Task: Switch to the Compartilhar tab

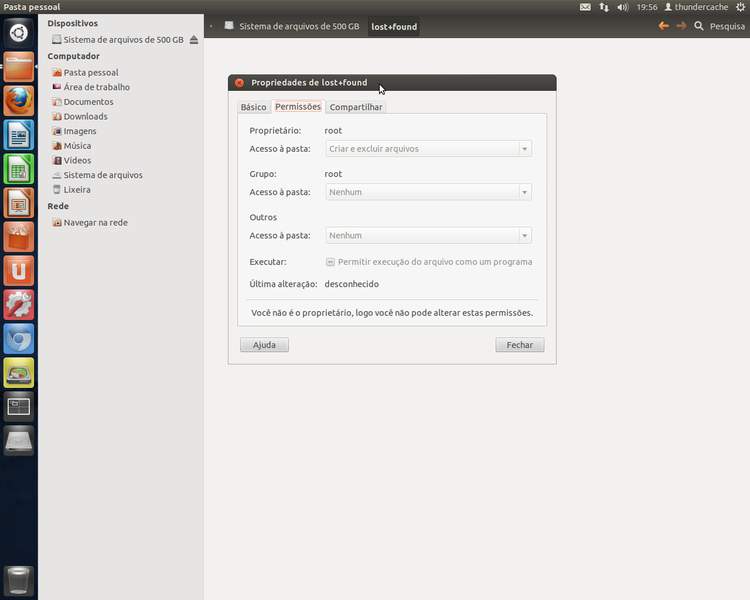Action: point(356,107)
